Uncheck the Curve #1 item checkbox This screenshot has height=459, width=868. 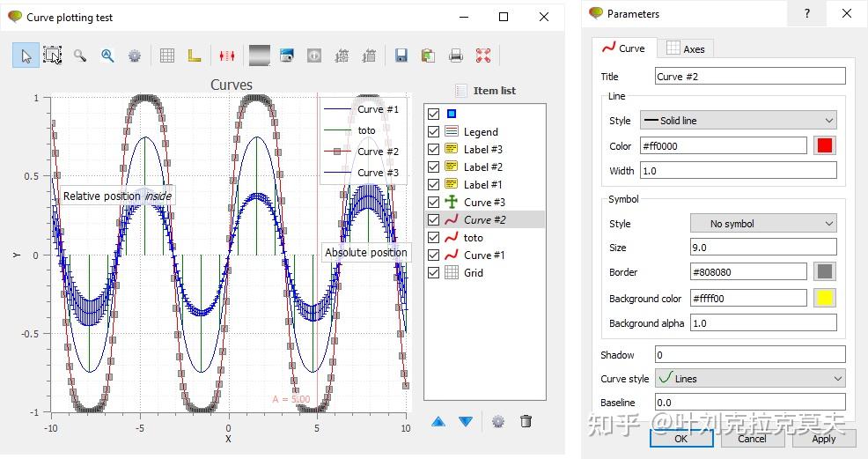[x=433, y=255]
